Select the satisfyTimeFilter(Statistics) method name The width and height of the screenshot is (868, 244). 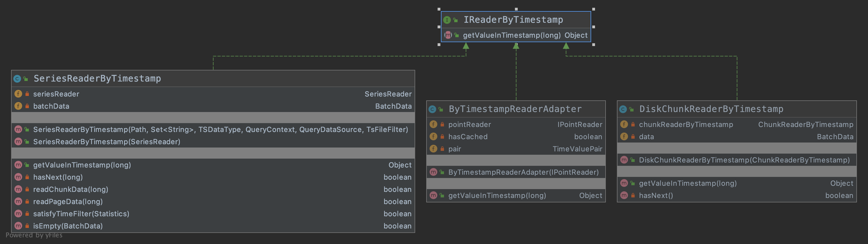[x=81, y=213]
